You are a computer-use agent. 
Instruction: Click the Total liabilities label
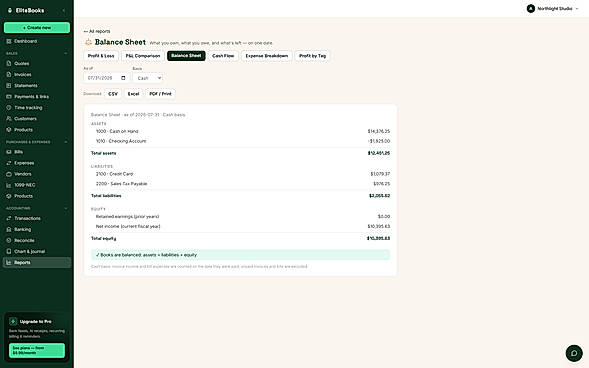pyautogui.click(x=106, y=196)
